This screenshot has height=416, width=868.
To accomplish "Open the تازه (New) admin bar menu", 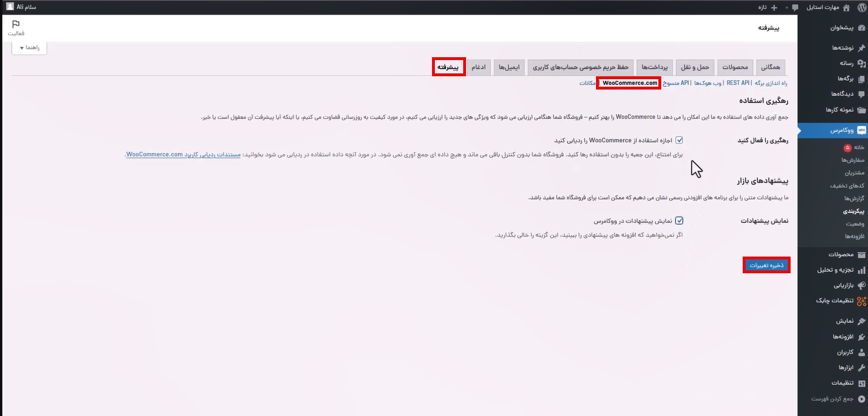I will [x=763, y=8].
